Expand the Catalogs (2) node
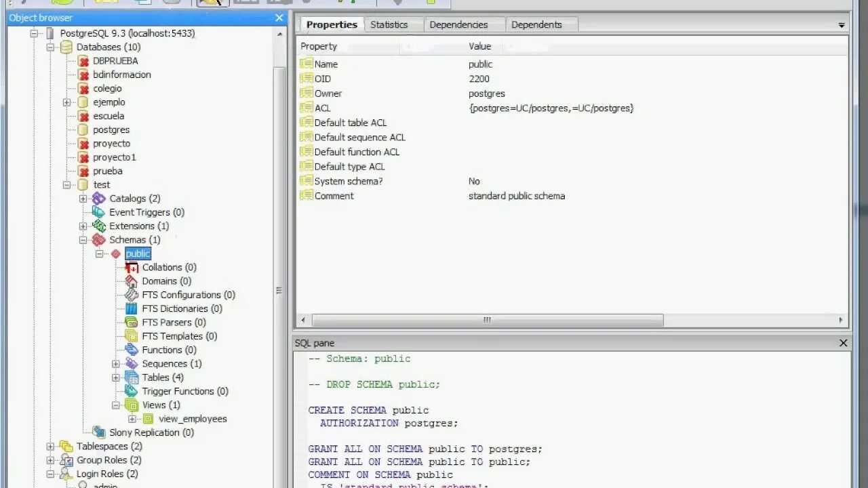This screenshot has height=488, width=868. (x=83, y=199)
